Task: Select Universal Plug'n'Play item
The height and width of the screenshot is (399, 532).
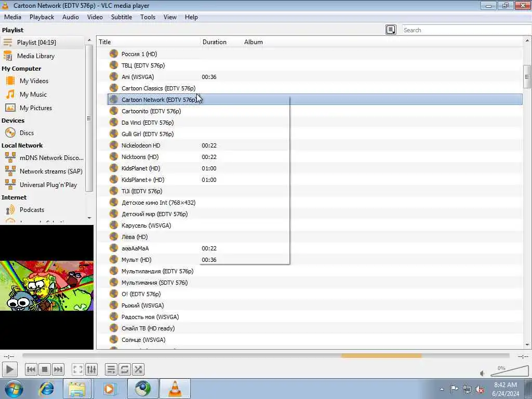Action: [x=43, y=185]
